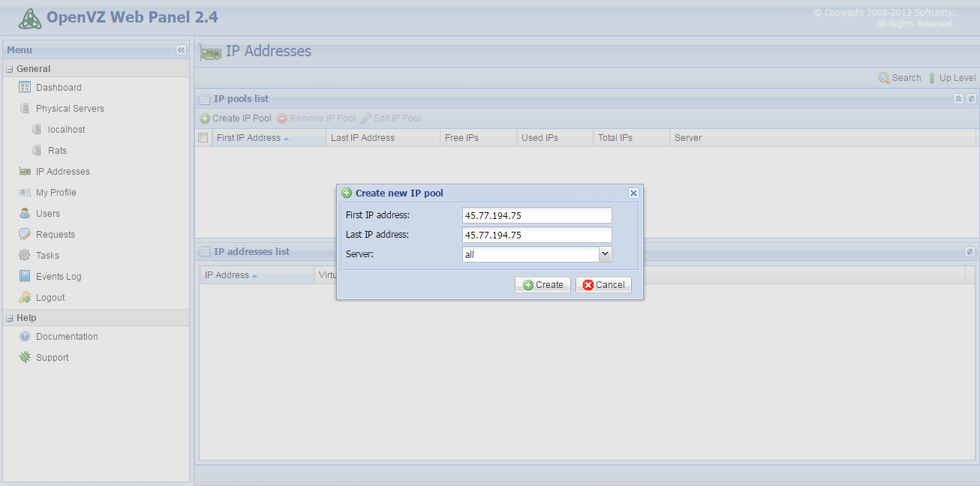Collapse the Menu sidebar panel

pos(181,50)
